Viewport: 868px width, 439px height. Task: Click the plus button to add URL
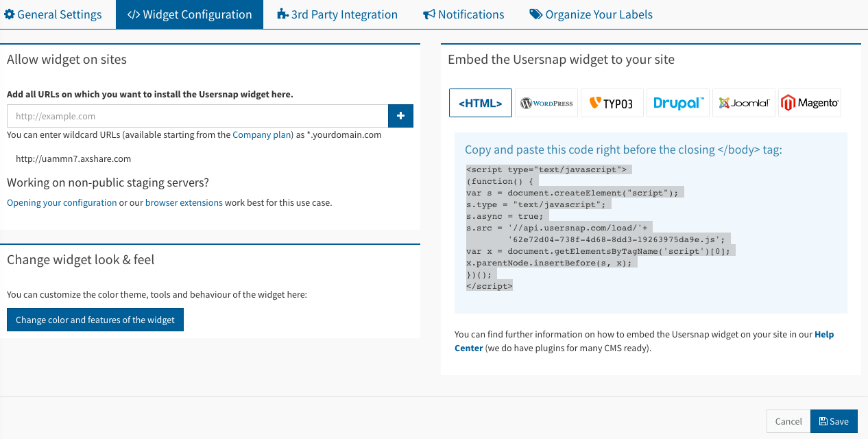pyautogui.click(x=400, y=116)
